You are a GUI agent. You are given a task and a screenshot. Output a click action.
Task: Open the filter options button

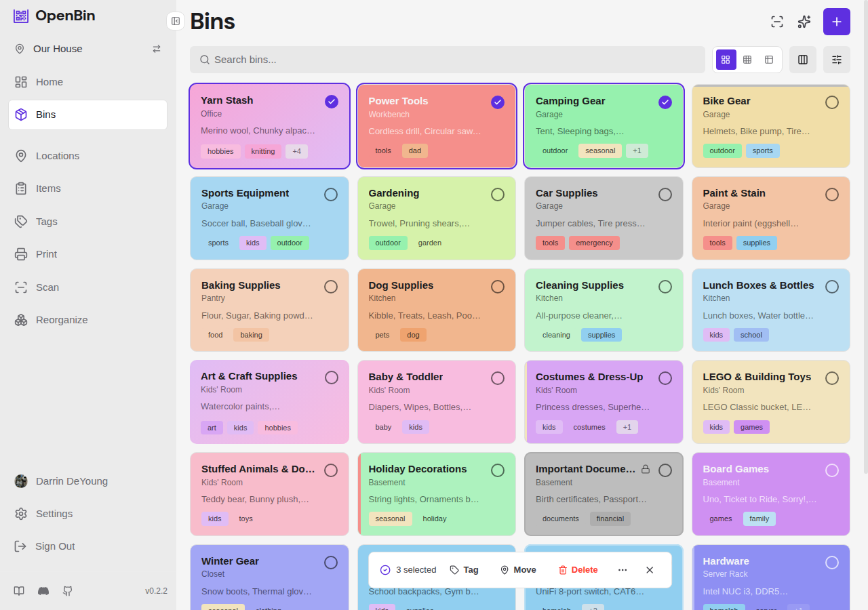point(837,60)
